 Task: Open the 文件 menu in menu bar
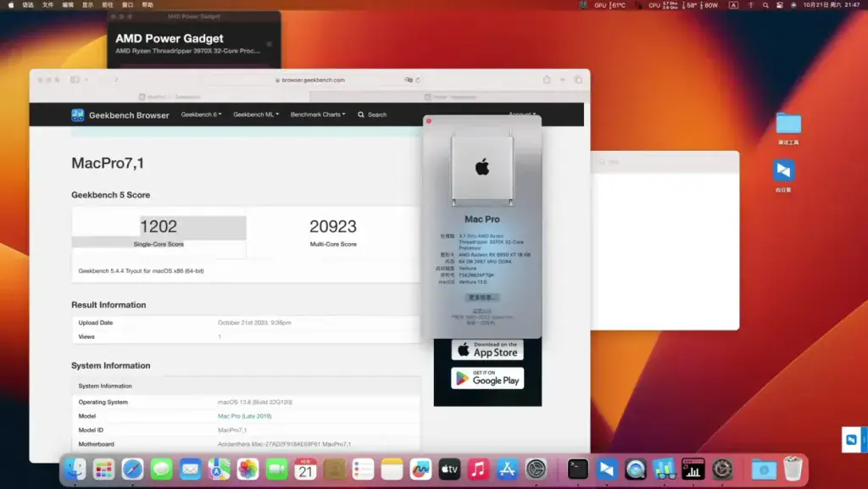pyautogui.click(x=48, y=5)
